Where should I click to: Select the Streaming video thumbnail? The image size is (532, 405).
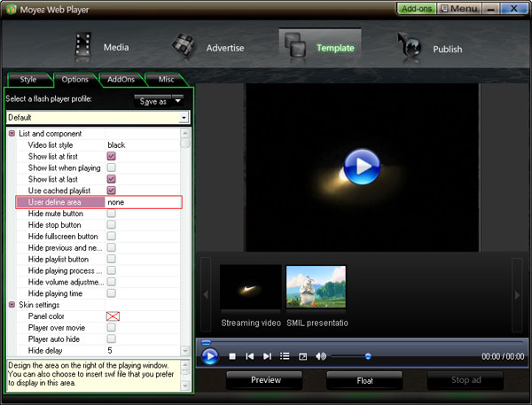250,287
